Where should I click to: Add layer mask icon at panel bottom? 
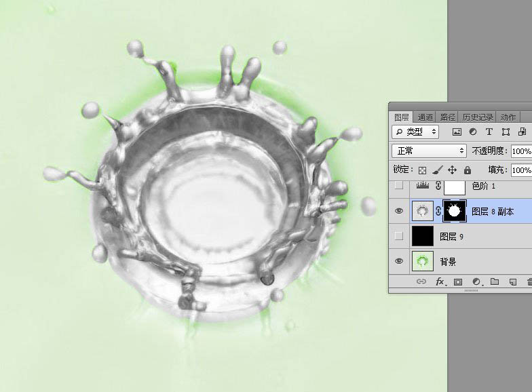click(458, 282)
